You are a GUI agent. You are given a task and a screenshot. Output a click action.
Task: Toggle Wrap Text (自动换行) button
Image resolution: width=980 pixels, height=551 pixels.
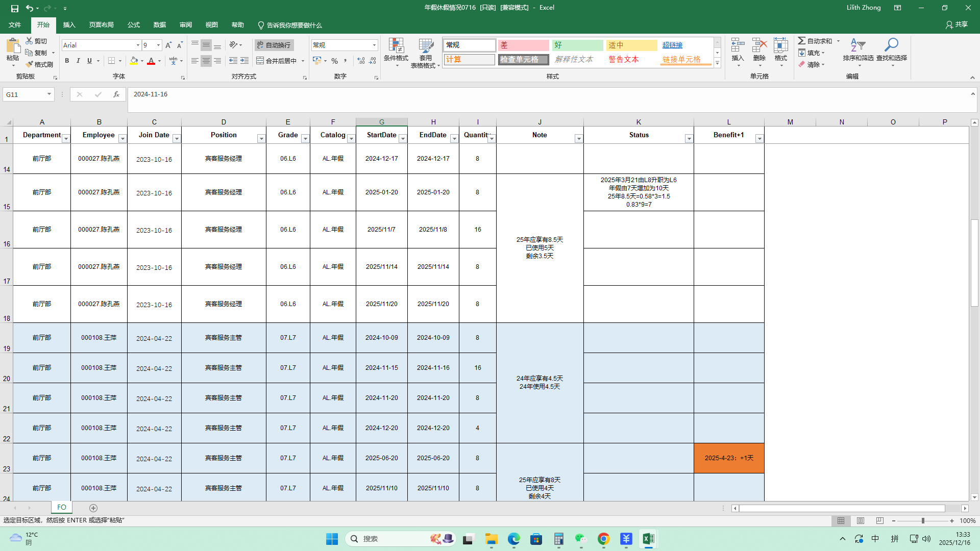[x=274, y=45]
